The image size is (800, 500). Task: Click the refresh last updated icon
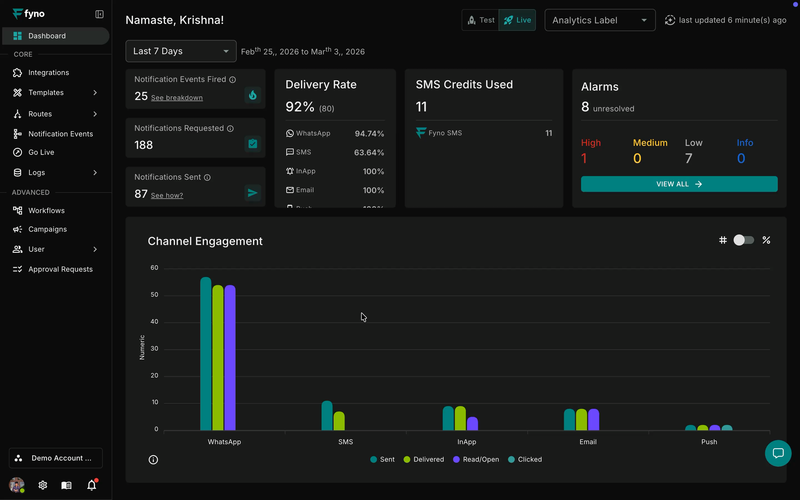tap(670, 20)
